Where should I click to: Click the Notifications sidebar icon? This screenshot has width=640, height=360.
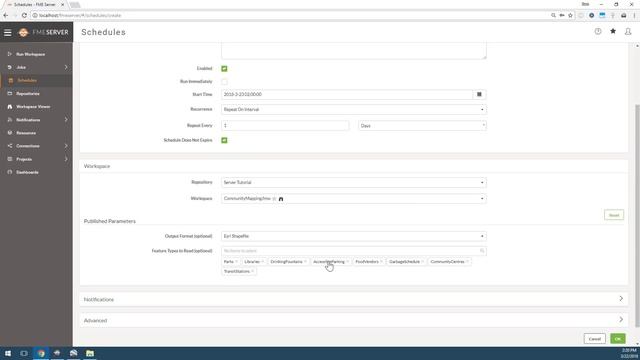(10, 120)
